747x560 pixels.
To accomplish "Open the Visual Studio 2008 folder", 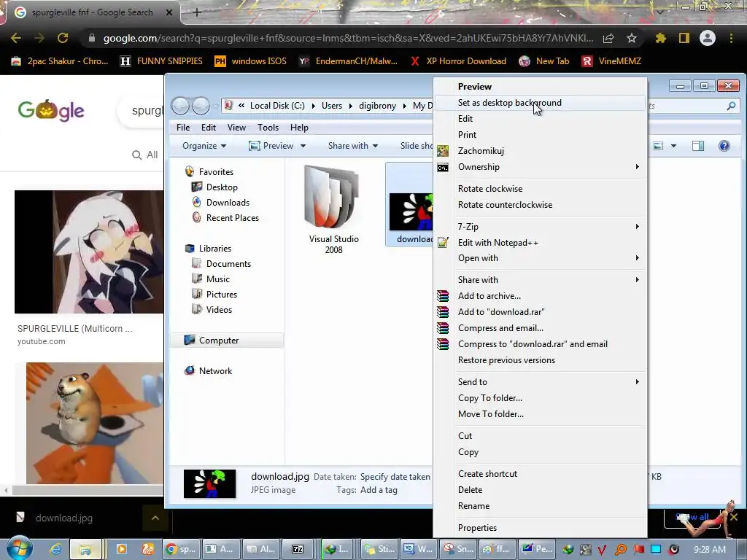I will [x=333, y=209].
